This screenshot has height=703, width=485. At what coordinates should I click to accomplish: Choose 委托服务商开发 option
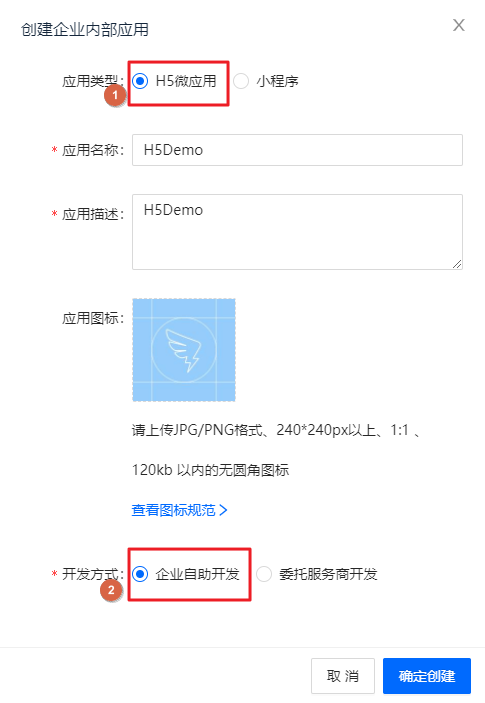pos(264,574)
